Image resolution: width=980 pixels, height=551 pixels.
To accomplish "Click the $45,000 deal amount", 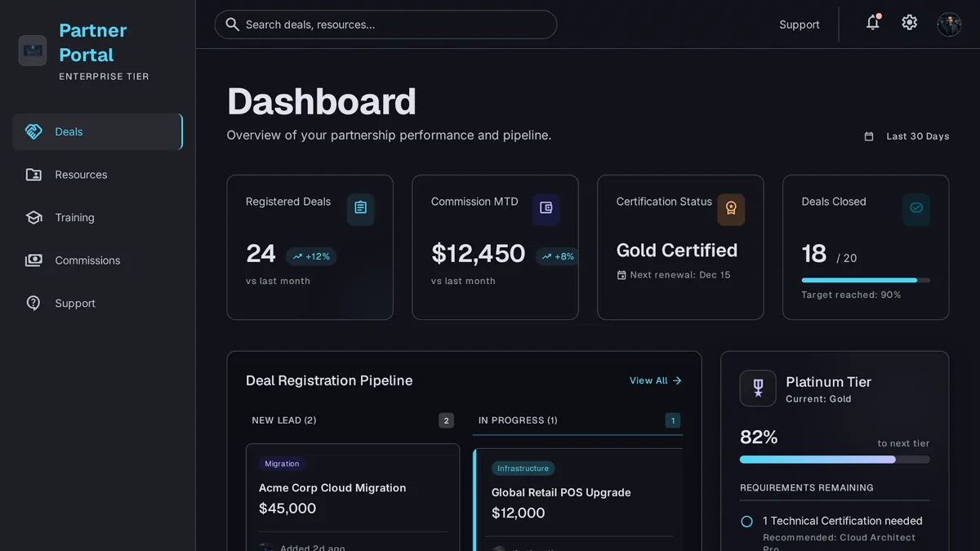I will 287,508.
